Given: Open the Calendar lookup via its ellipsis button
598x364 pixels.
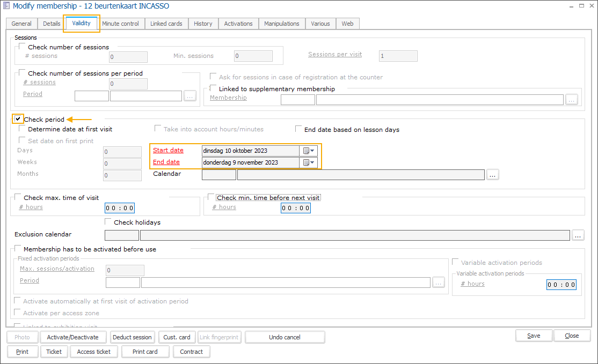Looking at the screenshot, I should pyautogui.click(x=492, y=174).
